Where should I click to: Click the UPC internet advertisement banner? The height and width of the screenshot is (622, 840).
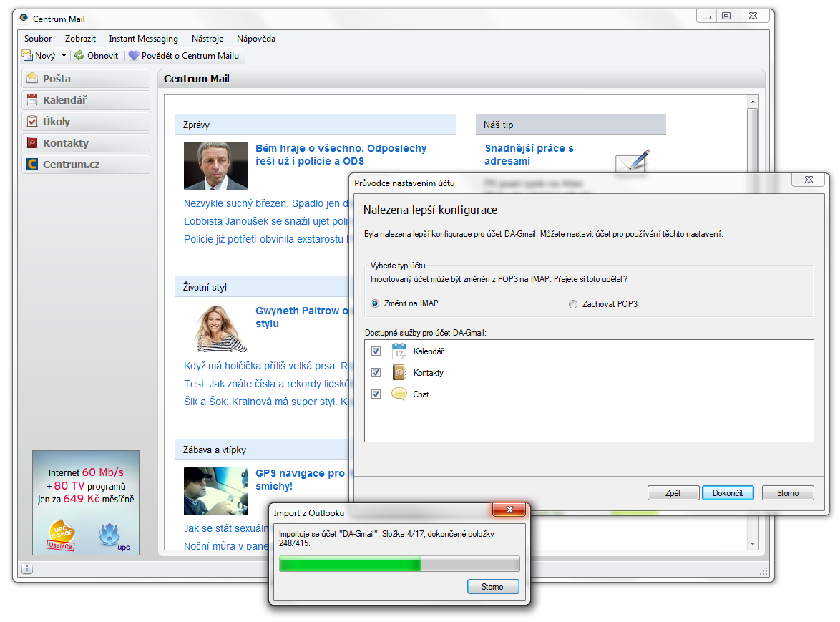coord(86,502)
